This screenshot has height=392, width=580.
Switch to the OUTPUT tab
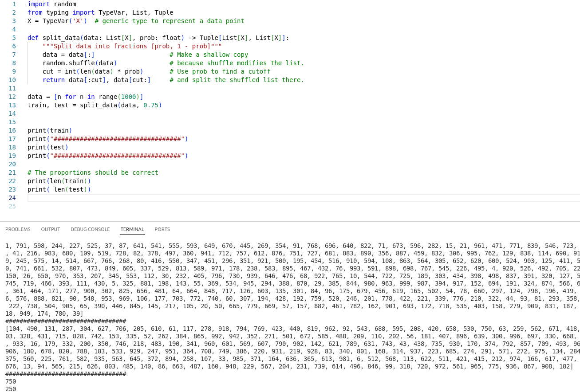point(51,229)
